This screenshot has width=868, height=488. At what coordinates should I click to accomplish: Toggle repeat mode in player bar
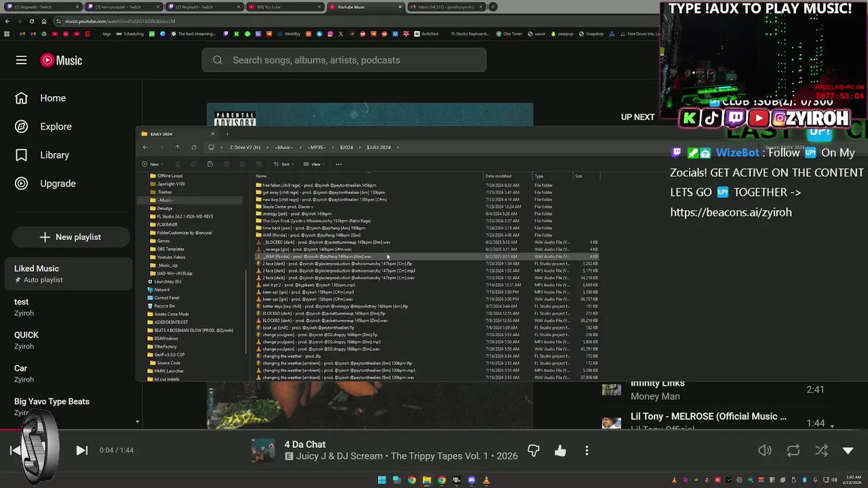click(793, 451)
